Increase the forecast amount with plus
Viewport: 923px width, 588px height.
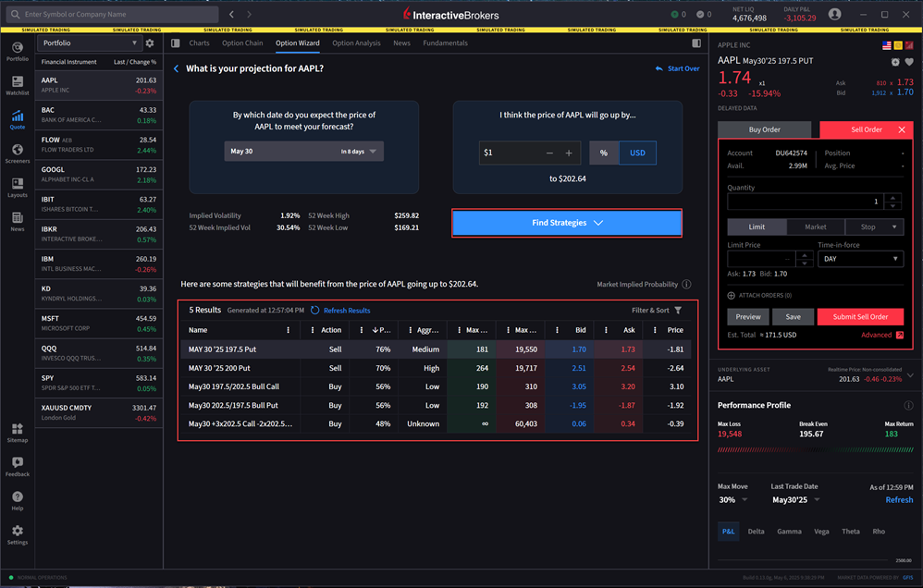coord(569,153)
